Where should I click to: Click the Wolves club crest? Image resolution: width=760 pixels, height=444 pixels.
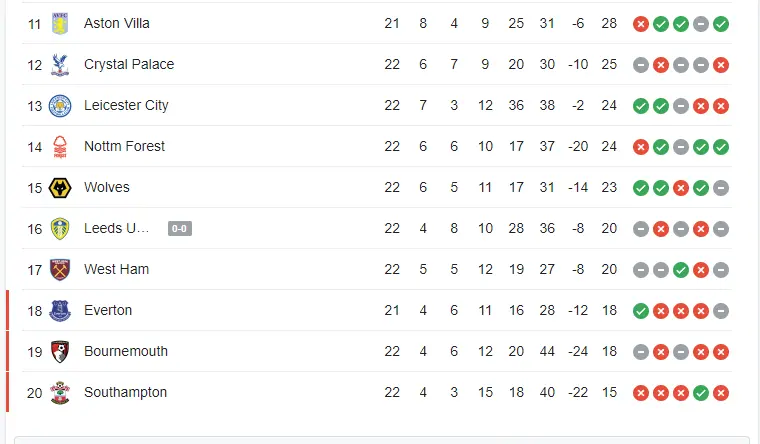[x=61, y=187]
